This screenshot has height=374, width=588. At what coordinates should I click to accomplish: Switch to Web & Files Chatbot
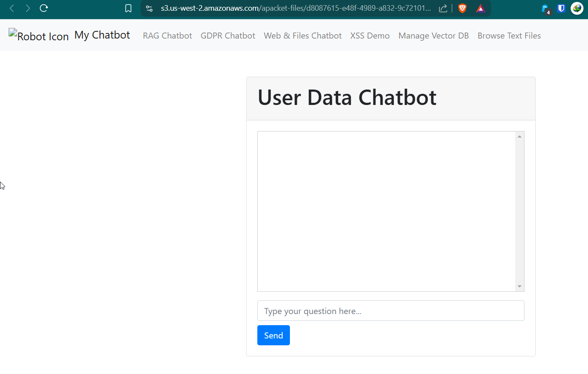[x=302, y=36]
